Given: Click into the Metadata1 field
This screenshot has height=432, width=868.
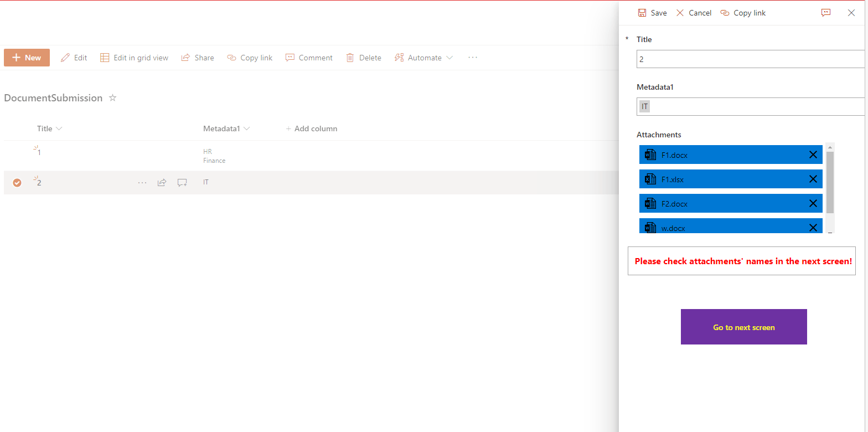Looking at the screenshot, I should (x=750, y=106).
